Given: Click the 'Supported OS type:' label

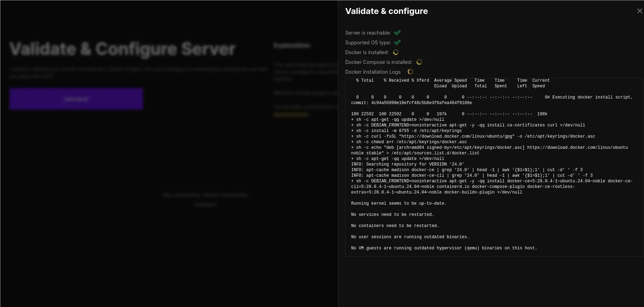Looking at the screenshot, I should click(x=368, y=43).
